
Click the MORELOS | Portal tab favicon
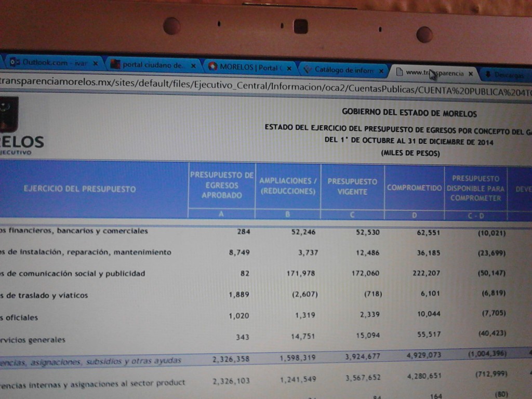coord(212,67)
